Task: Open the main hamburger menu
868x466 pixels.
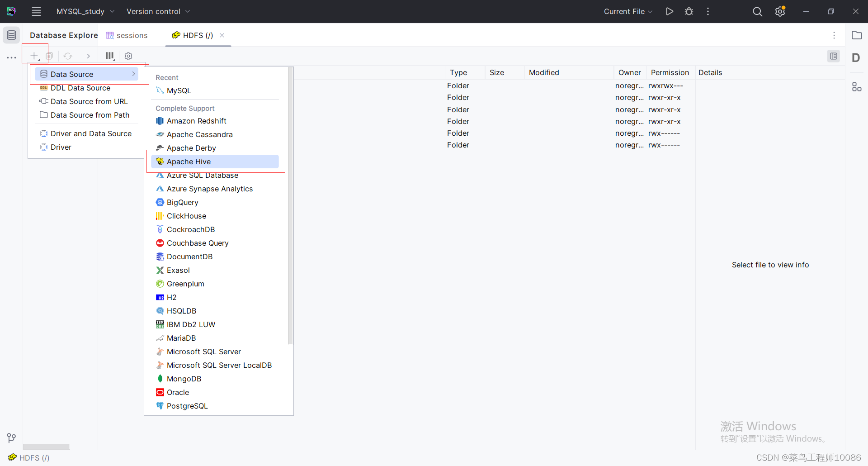Action: pos(36,11)
